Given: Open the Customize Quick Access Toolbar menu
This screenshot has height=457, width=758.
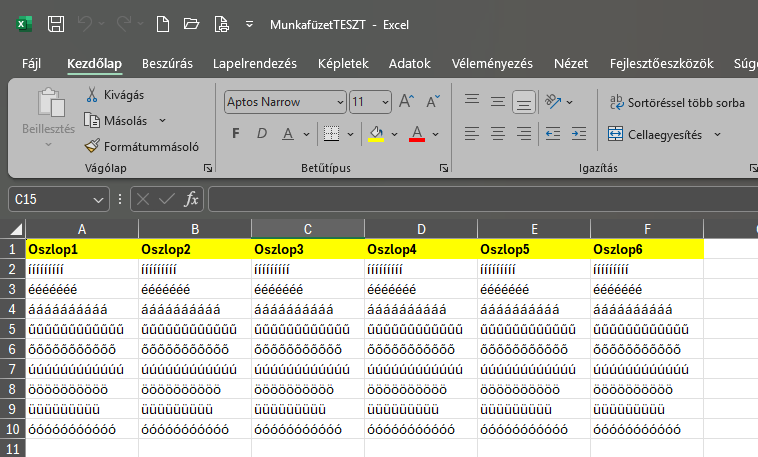Looking at the screenshot, I should tap(249, 24).
